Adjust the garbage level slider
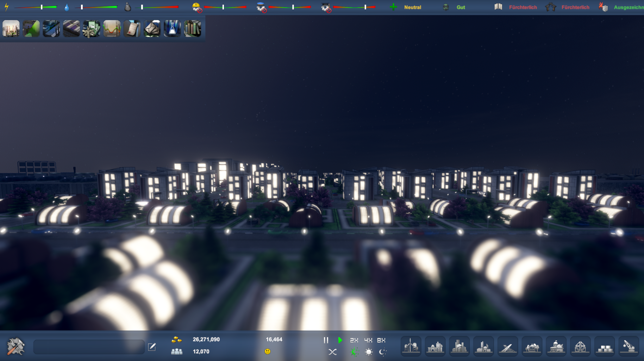 coord(157,7)
